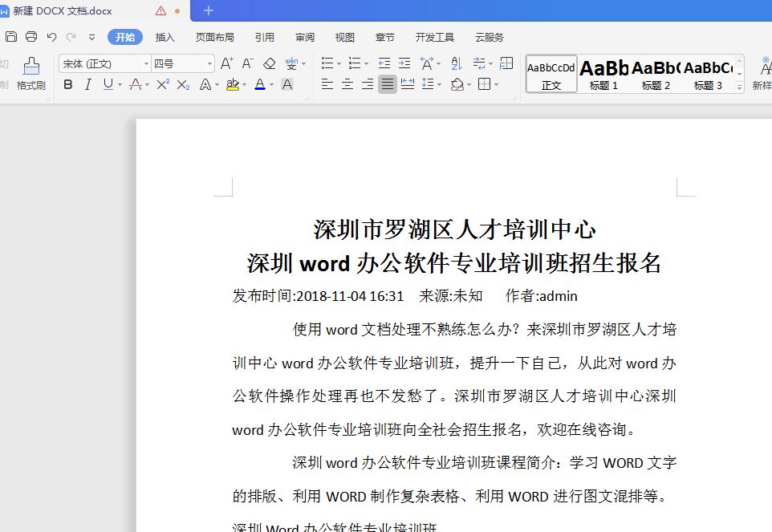
Task: Switch to the 开发工具 tab
Action: (435, 38)
